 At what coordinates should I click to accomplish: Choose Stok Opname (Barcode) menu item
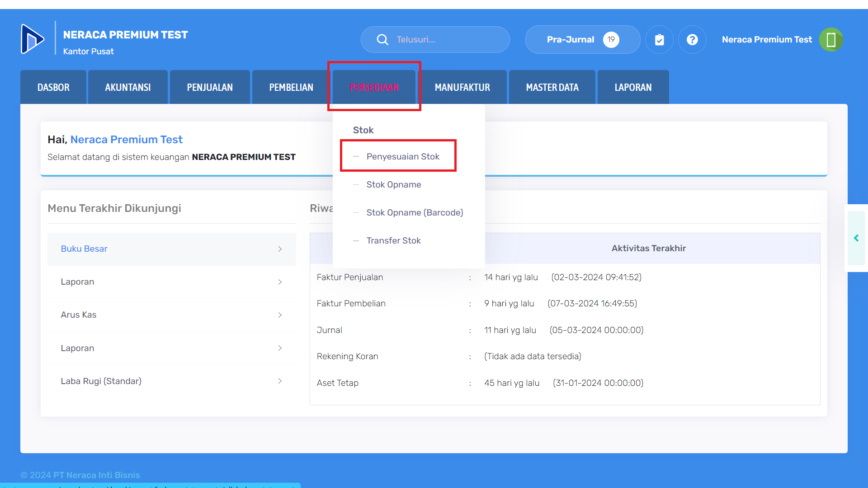(415, 212)
